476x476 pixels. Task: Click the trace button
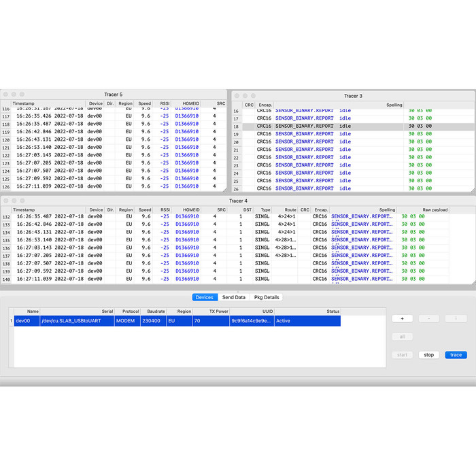456,355
